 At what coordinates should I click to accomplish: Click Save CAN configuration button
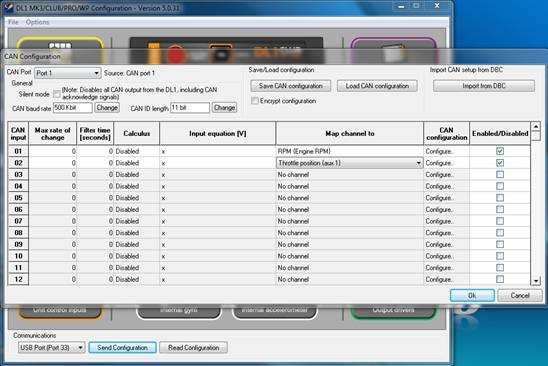pos(290,86)
